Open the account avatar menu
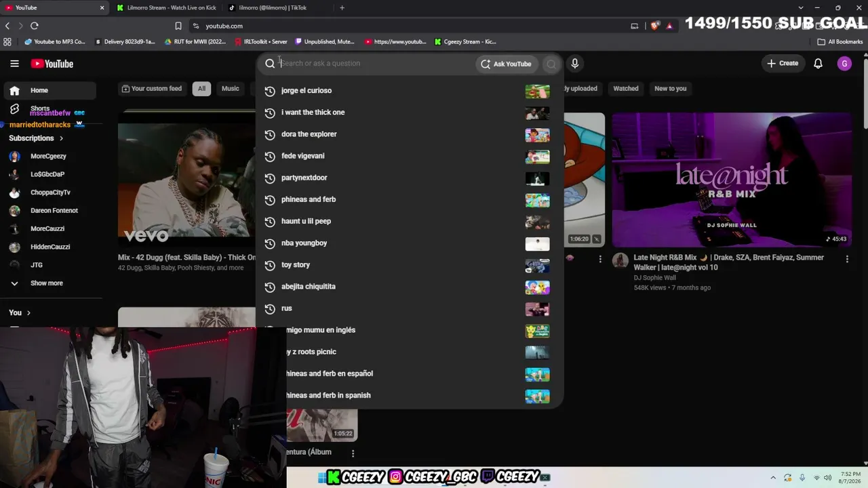 pos(844,64)
